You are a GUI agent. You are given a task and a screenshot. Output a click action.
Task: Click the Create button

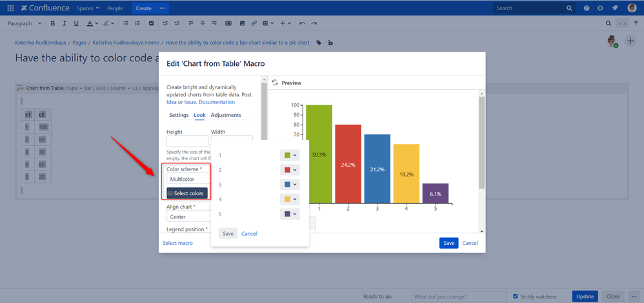144,8
